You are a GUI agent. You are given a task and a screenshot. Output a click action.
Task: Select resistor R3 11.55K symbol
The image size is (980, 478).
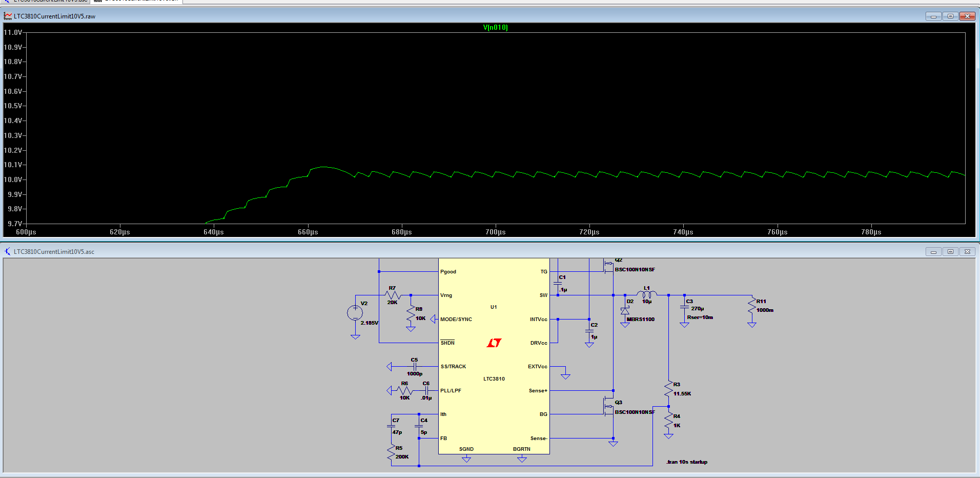(x=668, y=389)
